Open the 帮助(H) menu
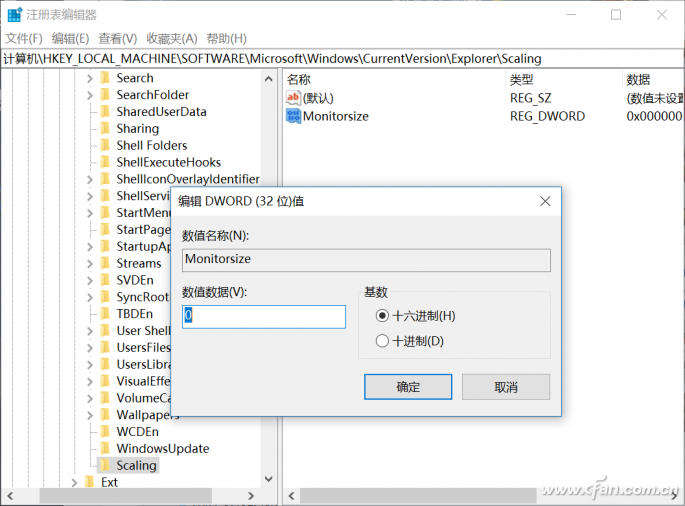Screen dimensions: 685x506 (226, 38)
